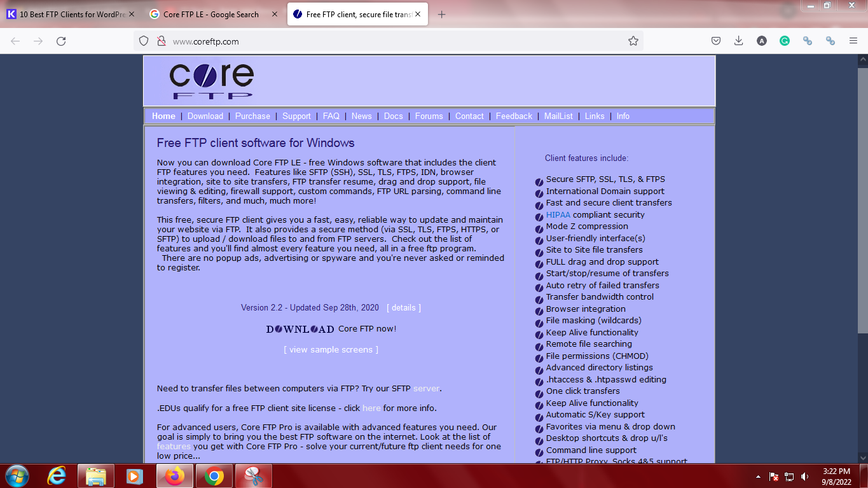
Task: Show hidden system tray icons
Action: [x=758, y=477]
